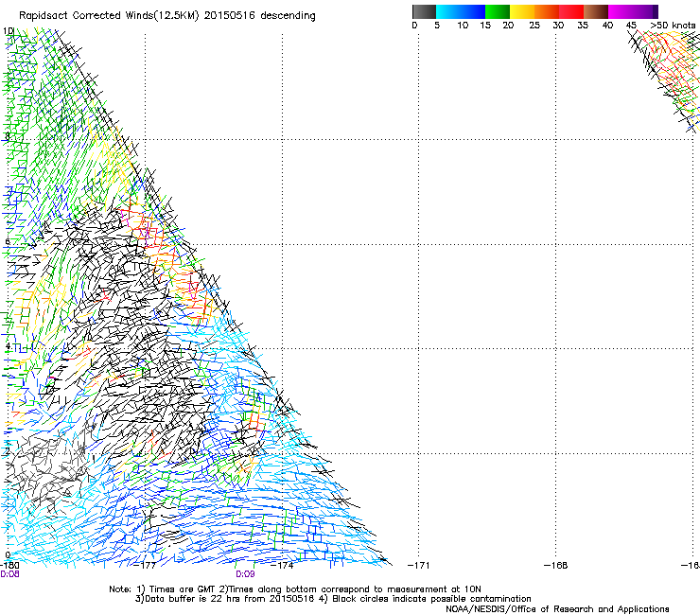Click the '>50 knots' legend label
Viewport: 700px width, 615px height.
click(673, 26)
